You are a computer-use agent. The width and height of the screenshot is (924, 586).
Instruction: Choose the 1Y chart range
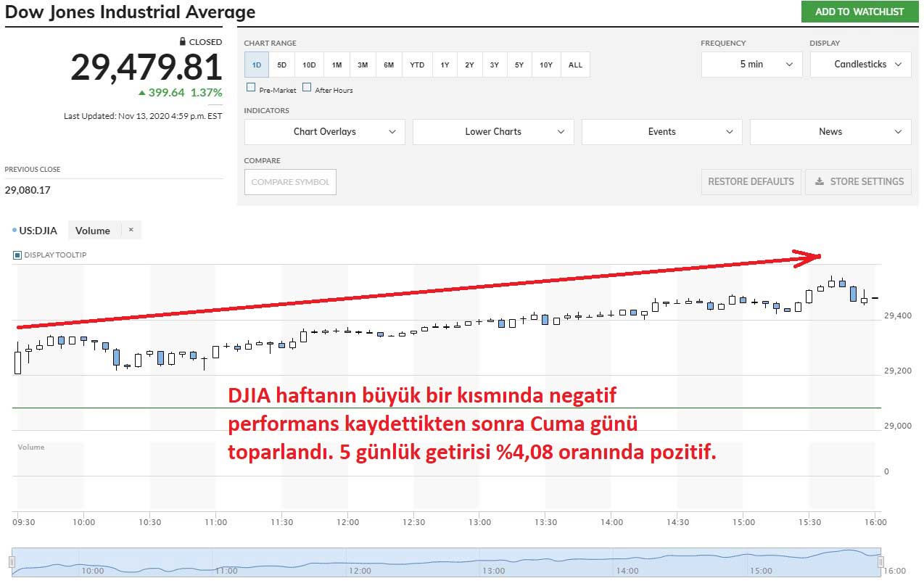445,65
